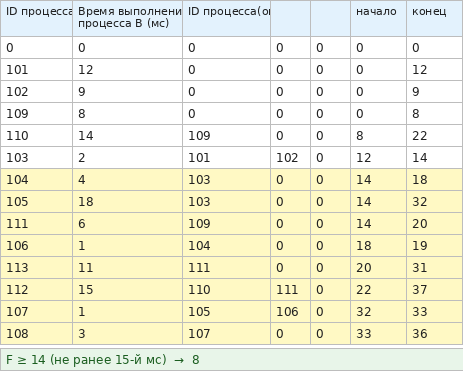The image size is (463, 377).
Task: Click dependency 111 in row 113
Action: point(227,268)
